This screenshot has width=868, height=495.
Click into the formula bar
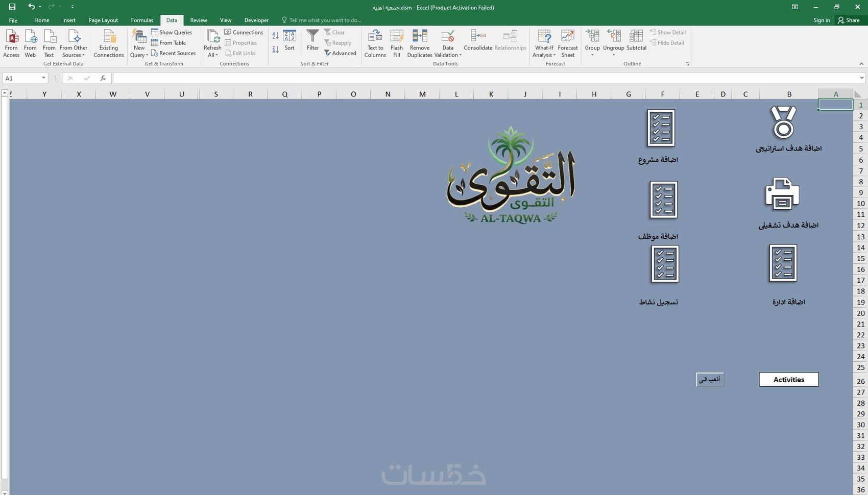click(x=485, y=78)
